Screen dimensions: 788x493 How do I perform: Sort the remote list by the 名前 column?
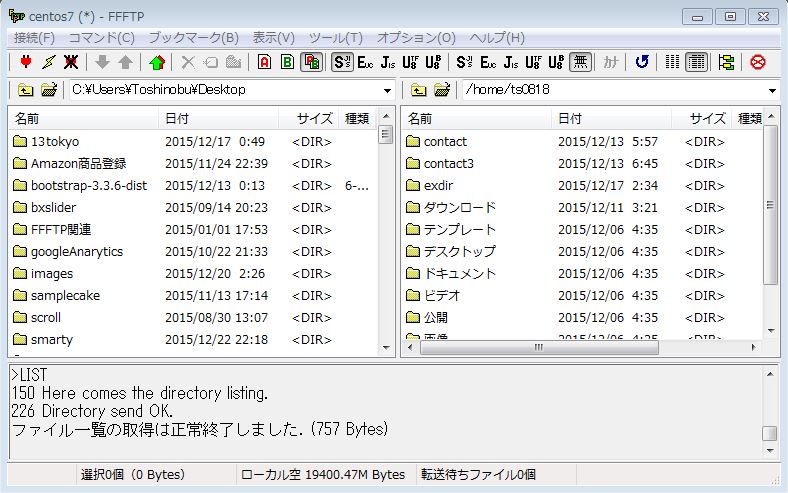476,118
